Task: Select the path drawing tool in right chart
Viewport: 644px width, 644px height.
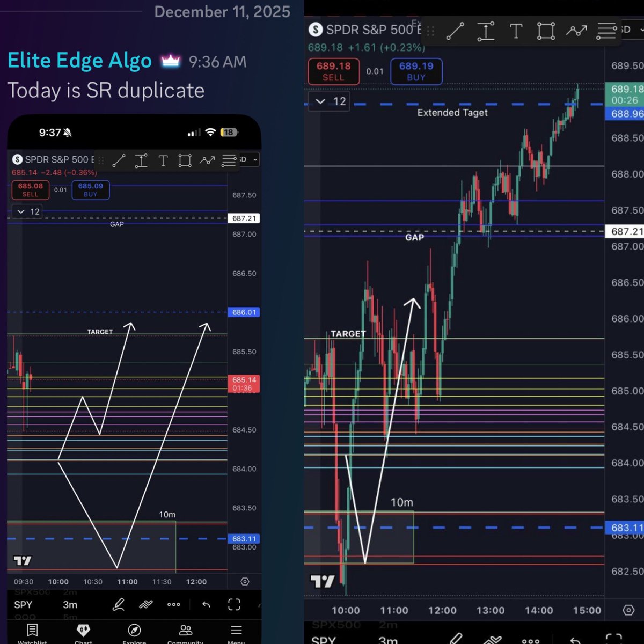Action: (576, 31)
